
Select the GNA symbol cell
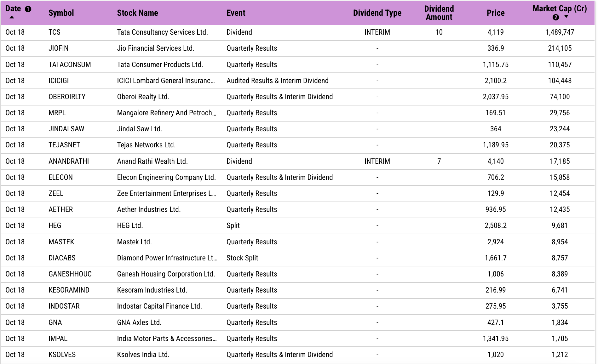55,322
